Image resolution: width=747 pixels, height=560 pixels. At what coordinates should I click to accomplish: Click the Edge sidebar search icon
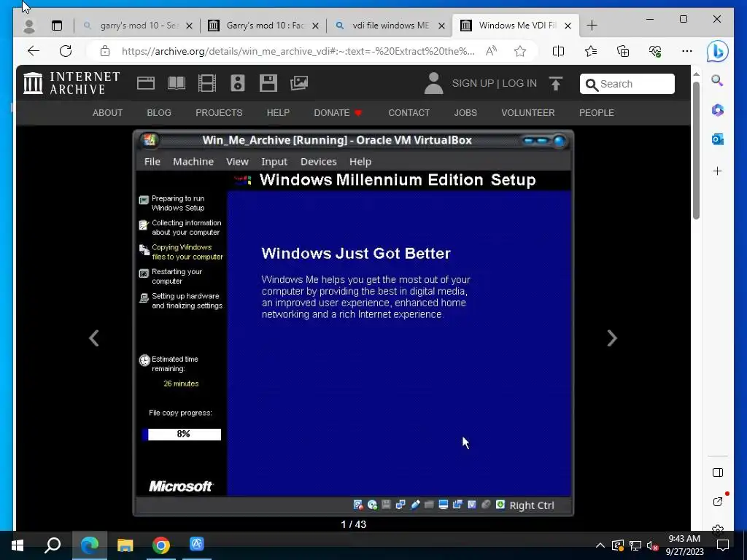pyautogui.click(x=718, y=80)
